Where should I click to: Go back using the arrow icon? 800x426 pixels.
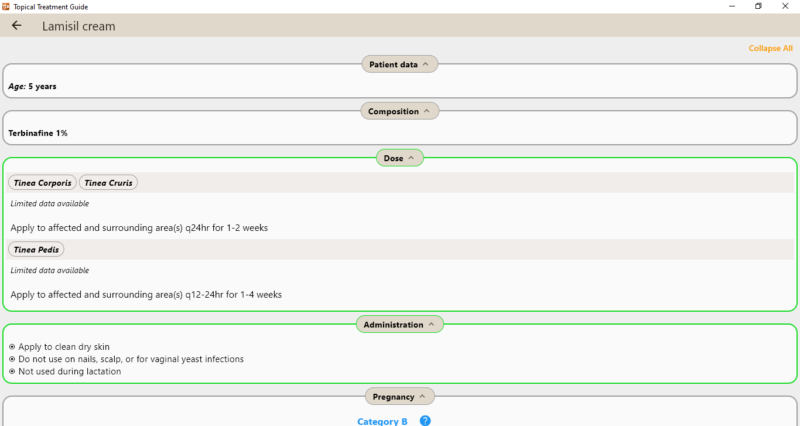coord(16,26)
